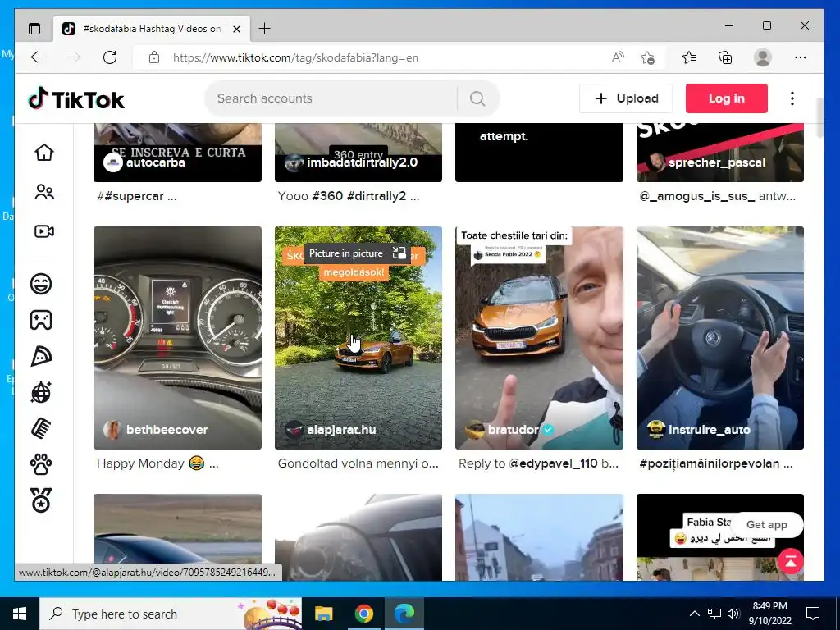
Task: Open Read aloud icon in address bar
Action: [618, 57]
